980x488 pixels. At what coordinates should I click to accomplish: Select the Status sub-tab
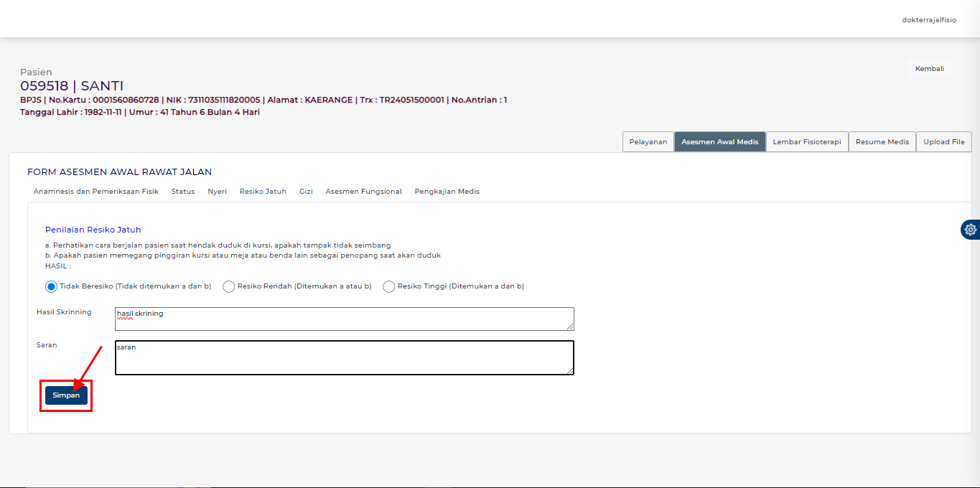click(183, 192)
